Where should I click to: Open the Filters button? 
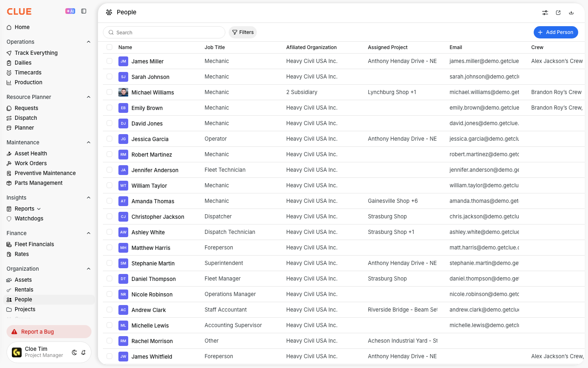243,32
